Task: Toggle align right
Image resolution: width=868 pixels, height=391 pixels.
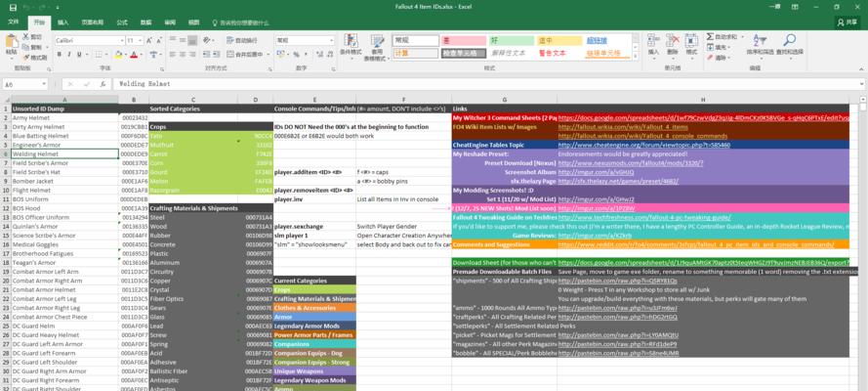Action: (192, 55)
